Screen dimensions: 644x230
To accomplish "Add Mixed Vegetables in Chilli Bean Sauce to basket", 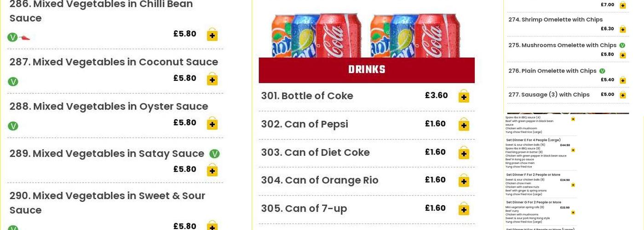I will pos(212,35).
